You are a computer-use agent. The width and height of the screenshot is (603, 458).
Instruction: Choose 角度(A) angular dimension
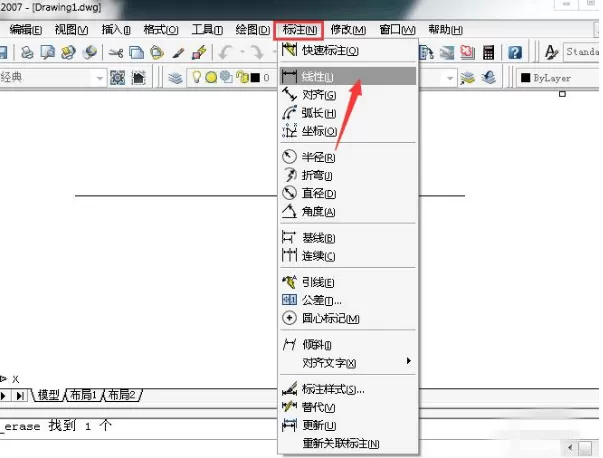(348, 212)
